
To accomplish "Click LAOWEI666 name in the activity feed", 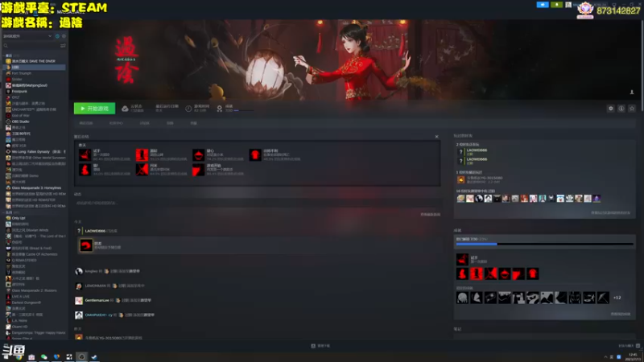I will (95, 231).
